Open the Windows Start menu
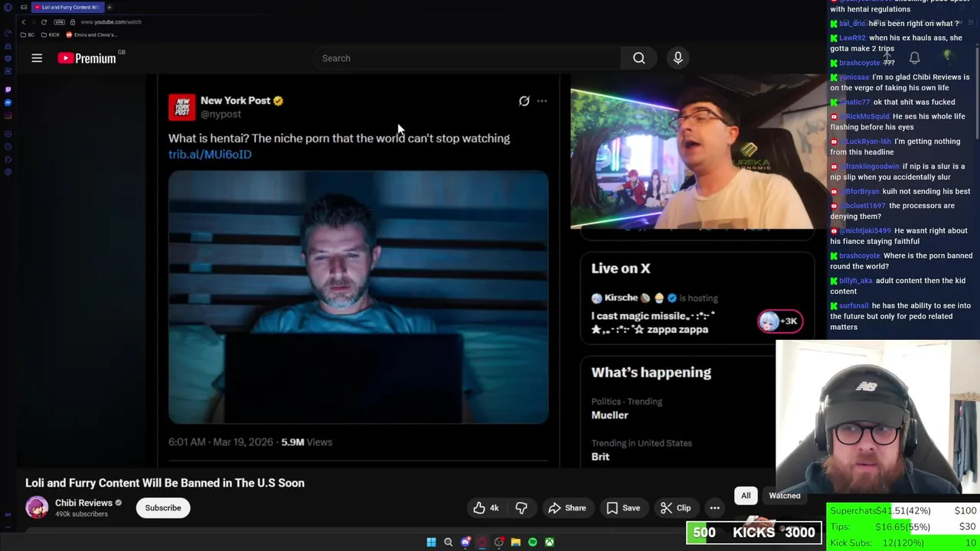980x551 pixels. tap(431, 542)
